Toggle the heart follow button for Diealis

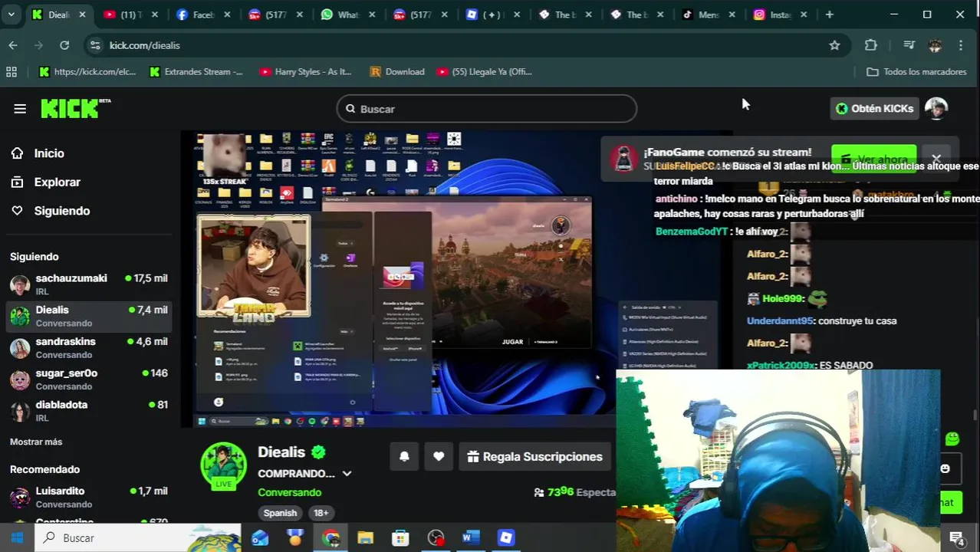439,456
